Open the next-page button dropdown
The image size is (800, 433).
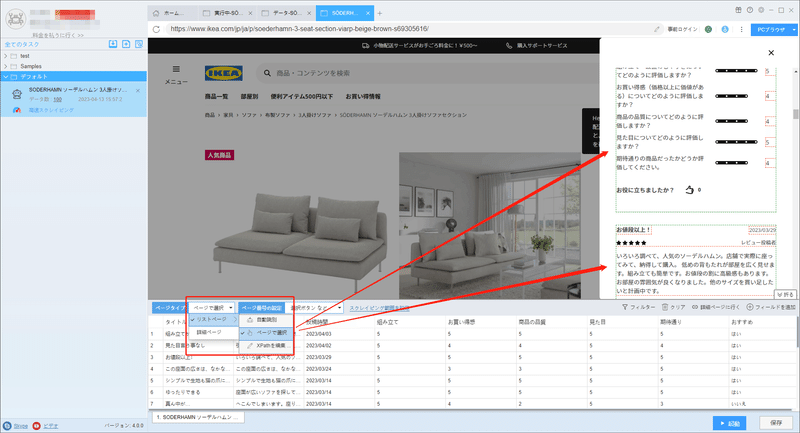pos(316,308)
